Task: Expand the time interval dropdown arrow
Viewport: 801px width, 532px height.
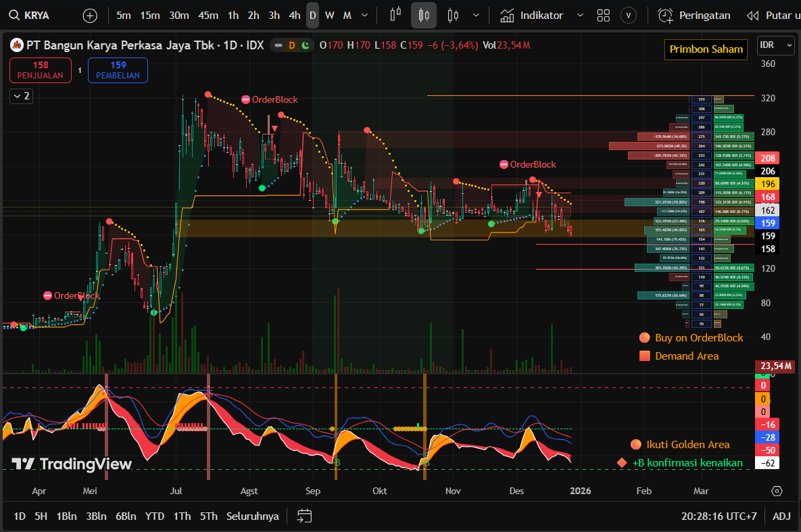Action: [x=365, y=16]
